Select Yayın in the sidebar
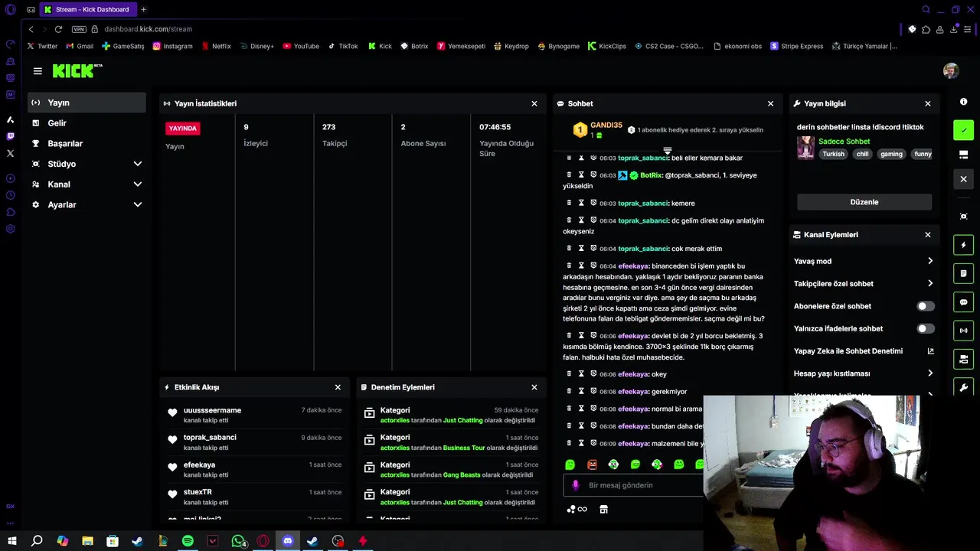 (x=87, y=103)
